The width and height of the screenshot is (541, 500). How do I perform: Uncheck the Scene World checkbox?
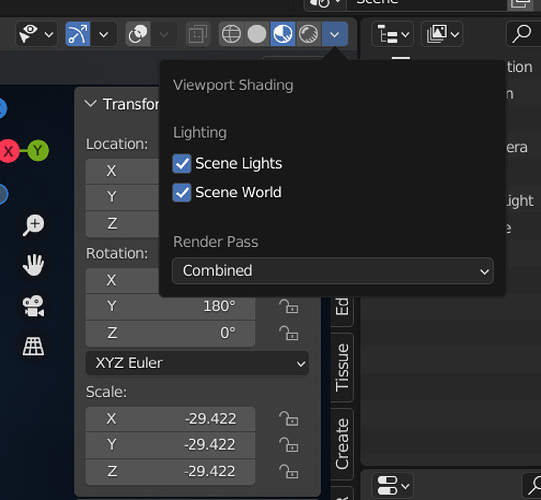[x=182, y=193]
